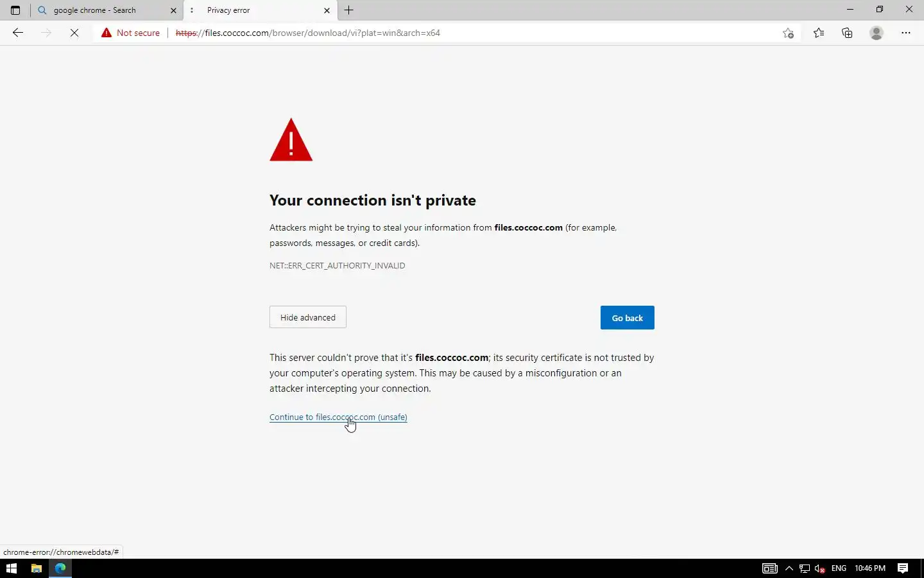Viewport: 924px width, 578px height.
Task: Close the google chrome - Search tab
Action: click(x=173, y=10)
